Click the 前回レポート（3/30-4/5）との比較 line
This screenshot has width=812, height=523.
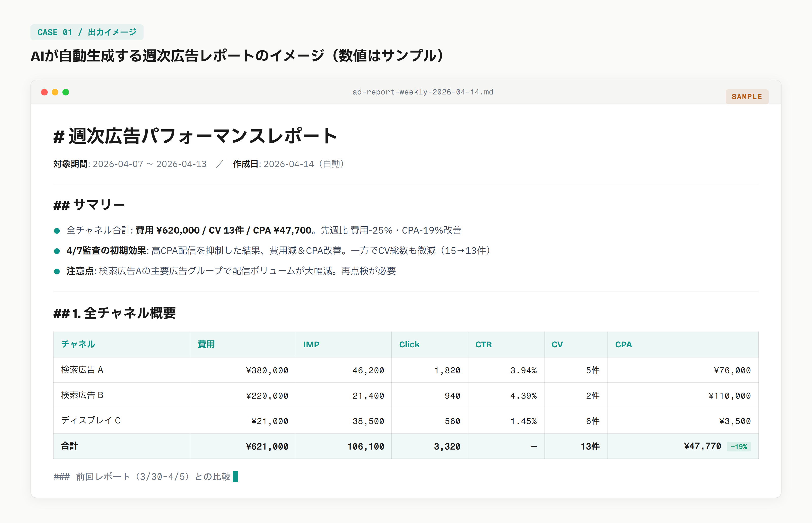(146, 477)
